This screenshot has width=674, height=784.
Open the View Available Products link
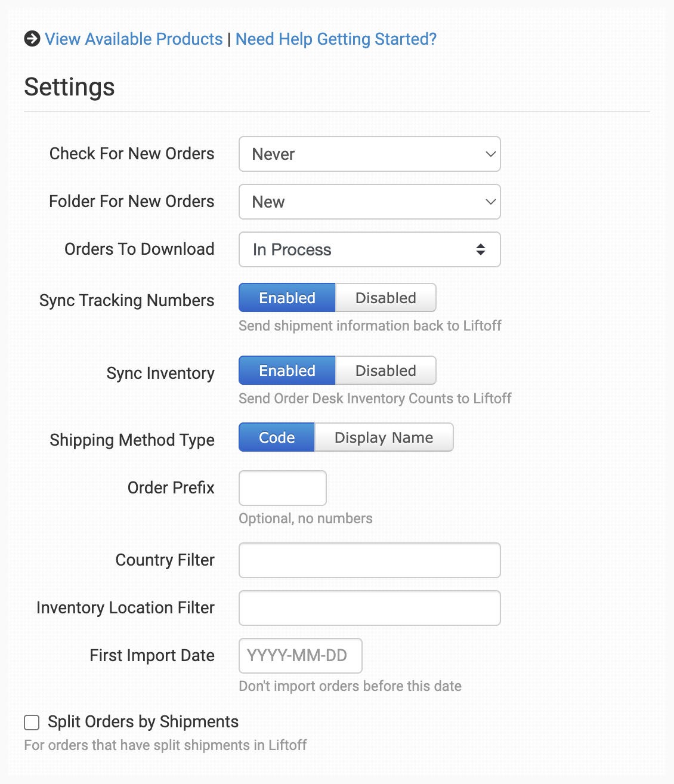tap(134, 39)
